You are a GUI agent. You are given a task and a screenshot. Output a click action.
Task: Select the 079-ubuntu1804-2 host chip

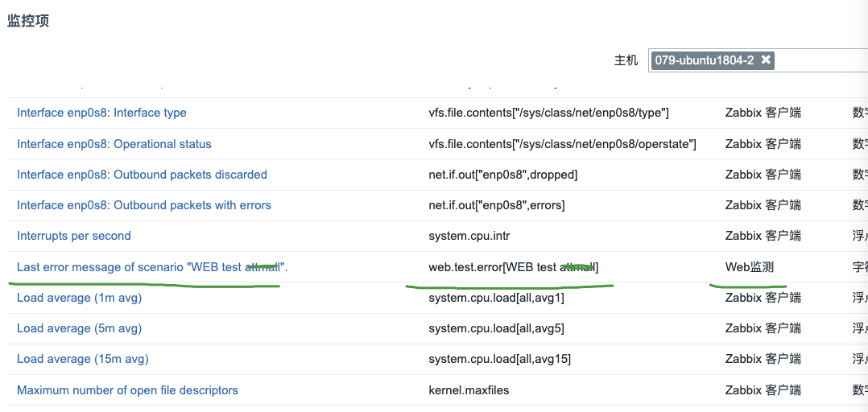coord(704,60)
